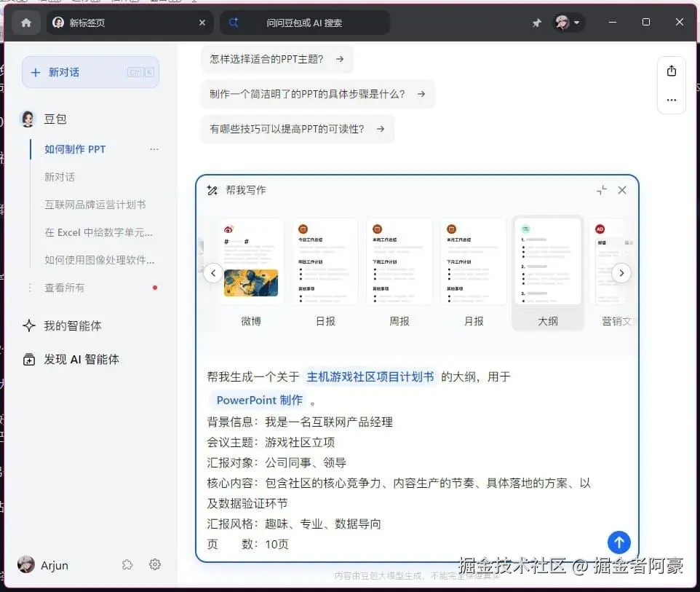
Task: Click the 页 数: 10页 line
Action: pyautogui.click(x=248, y=544)
